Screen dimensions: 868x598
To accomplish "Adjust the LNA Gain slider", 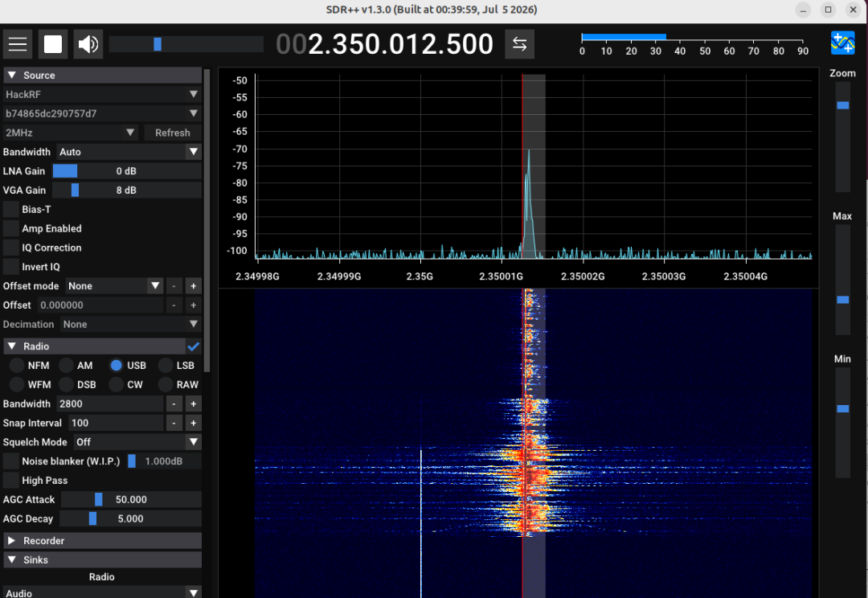I will tap(127, 171).
